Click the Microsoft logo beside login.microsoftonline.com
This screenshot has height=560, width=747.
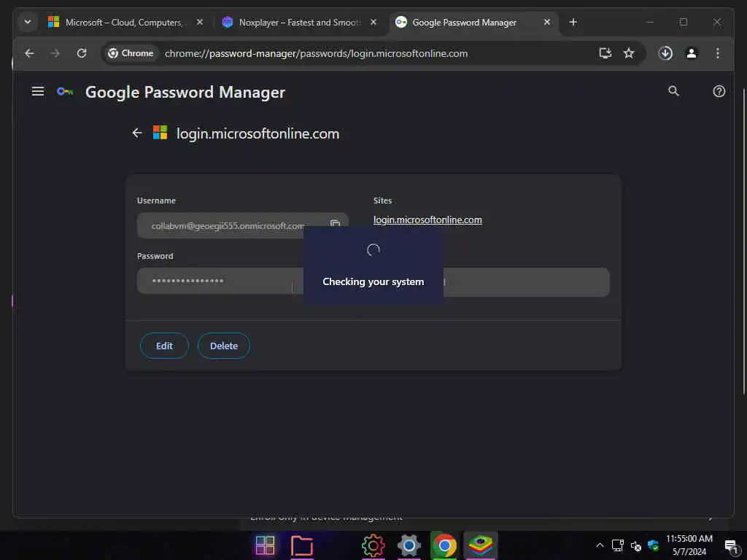(x=160, y=133)
